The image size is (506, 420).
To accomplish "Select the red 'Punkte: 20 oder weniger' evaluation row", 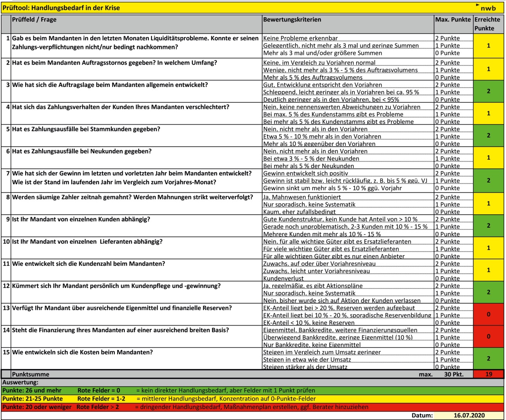I will [253, 407].
